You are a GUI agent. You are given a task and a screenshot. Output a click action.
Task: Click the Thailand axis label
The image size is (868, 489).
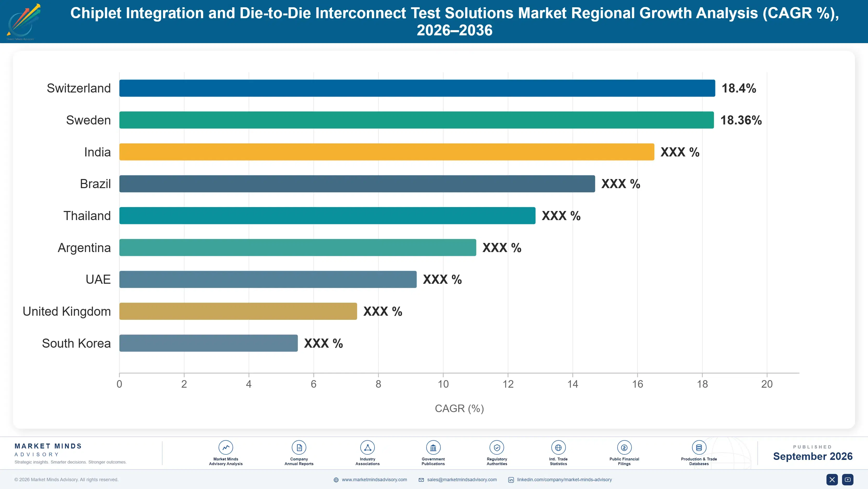[87, 216]
